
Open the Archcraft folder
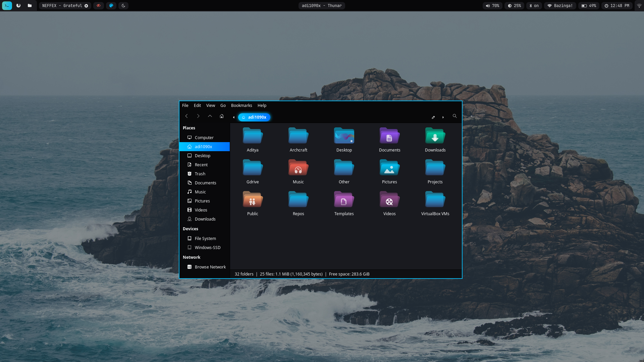click(x=298, y=140)
